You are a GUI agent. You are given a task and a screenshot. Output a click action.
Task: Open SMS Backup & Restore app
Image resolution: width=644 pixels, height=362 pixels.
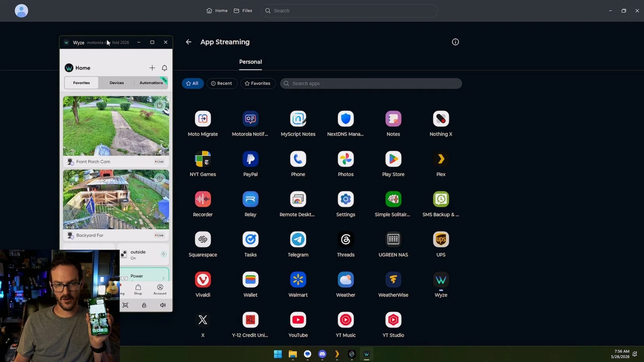click(441, 199)
